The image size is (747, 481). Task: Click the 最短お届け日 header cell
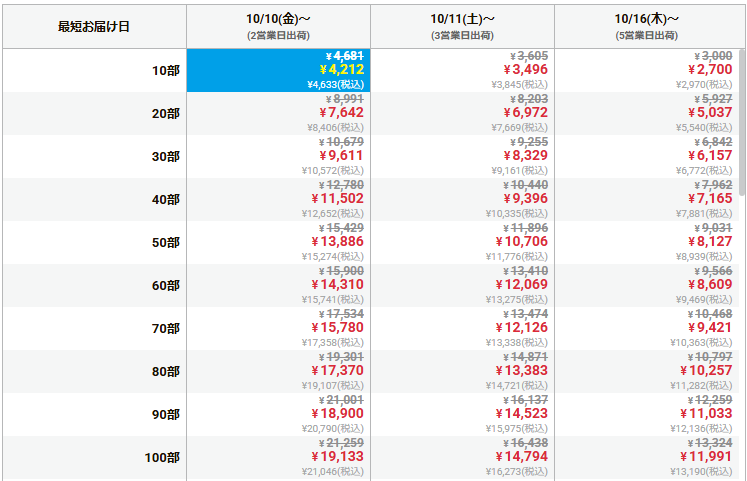[94, 26]
